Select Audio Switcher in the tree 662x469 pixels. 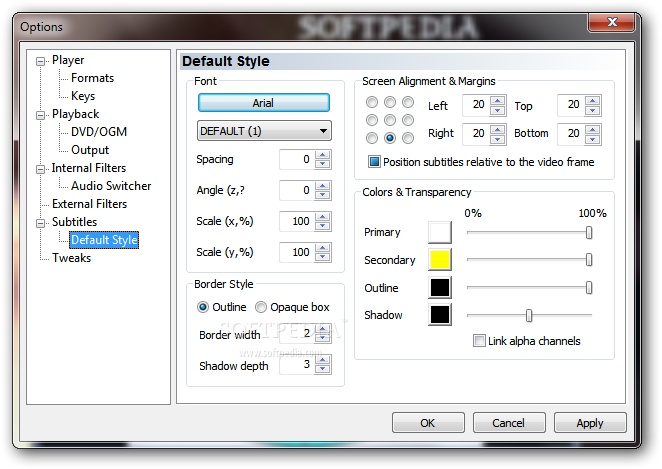[x=111, y=186]
